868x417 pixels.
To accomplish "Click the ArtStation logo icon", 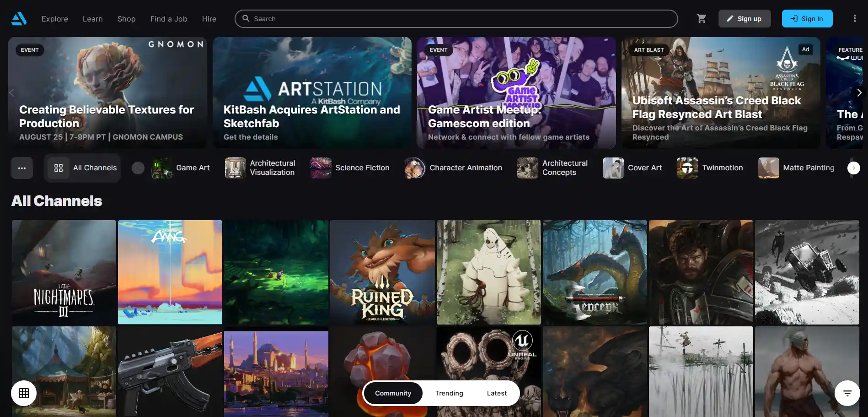I will click(19, 19).
